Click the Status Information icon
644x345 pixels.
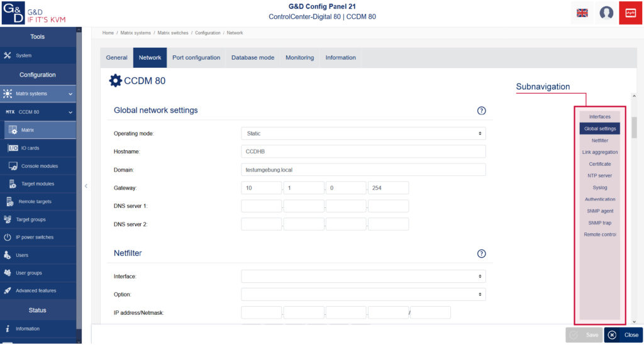(8, 329)
